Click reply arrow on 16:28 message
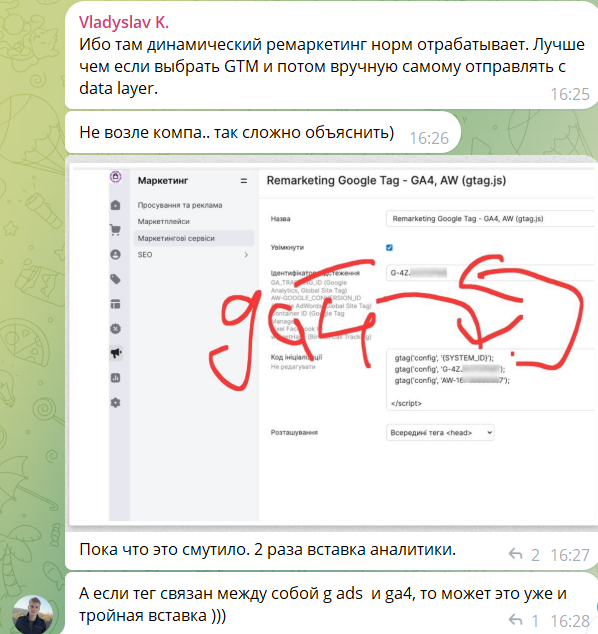 [516, 620]
